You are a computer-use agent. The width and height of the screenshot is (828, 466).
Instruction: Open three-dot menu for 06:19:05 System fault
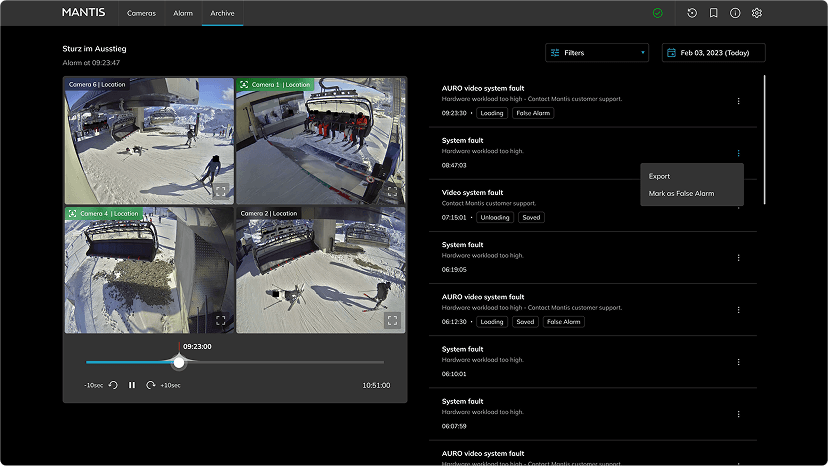click(738, 257)
